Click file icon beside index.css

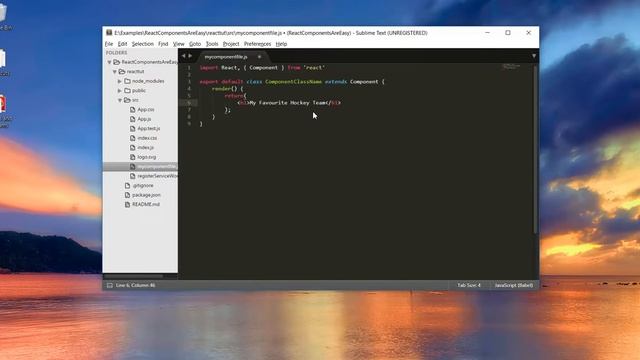(x=133, y=138)
